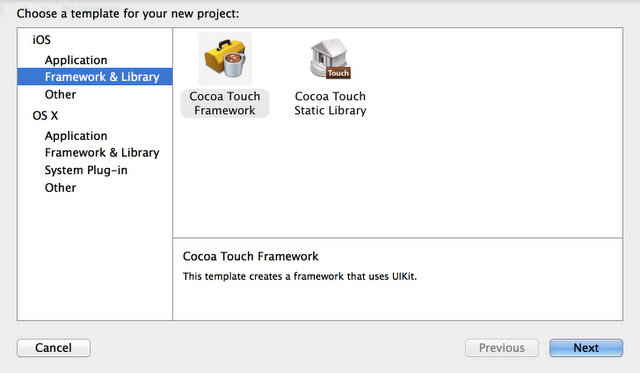Viewport: 640px width, 373px height.
Task: Choose the iOS Other category
Action: pyautogui.click(x=60, y=94)
